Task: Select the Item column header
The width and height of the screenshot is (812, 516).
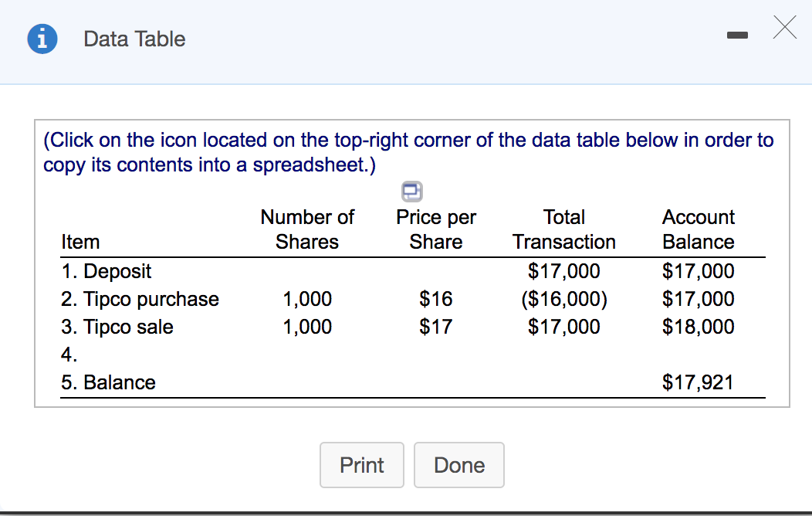Action: tap(80, 242)
